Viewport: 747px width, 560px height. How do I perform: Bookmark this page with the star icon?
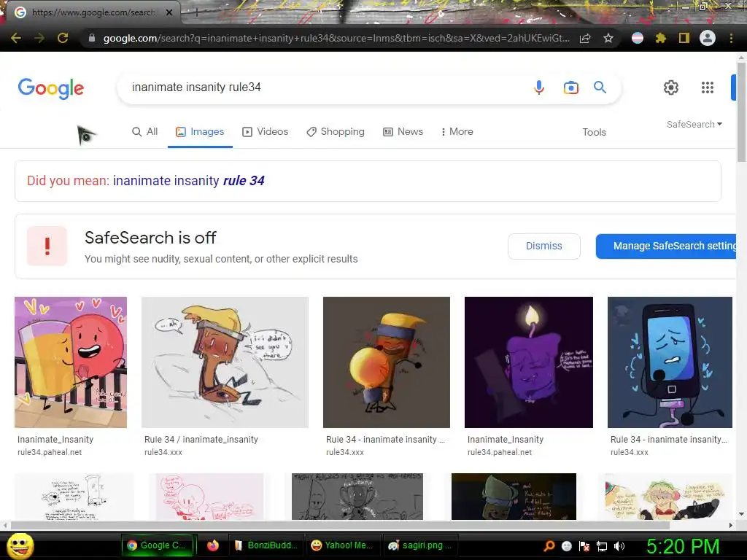click(x=608, y=38)
